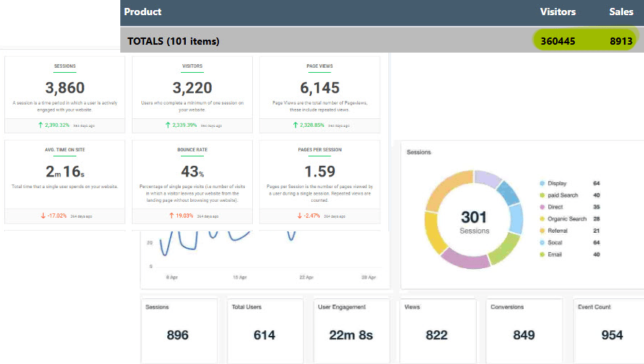Click the red down arrow beside -2.47%
The height and width of the screenshot is (364, 644).
(299, 215)
